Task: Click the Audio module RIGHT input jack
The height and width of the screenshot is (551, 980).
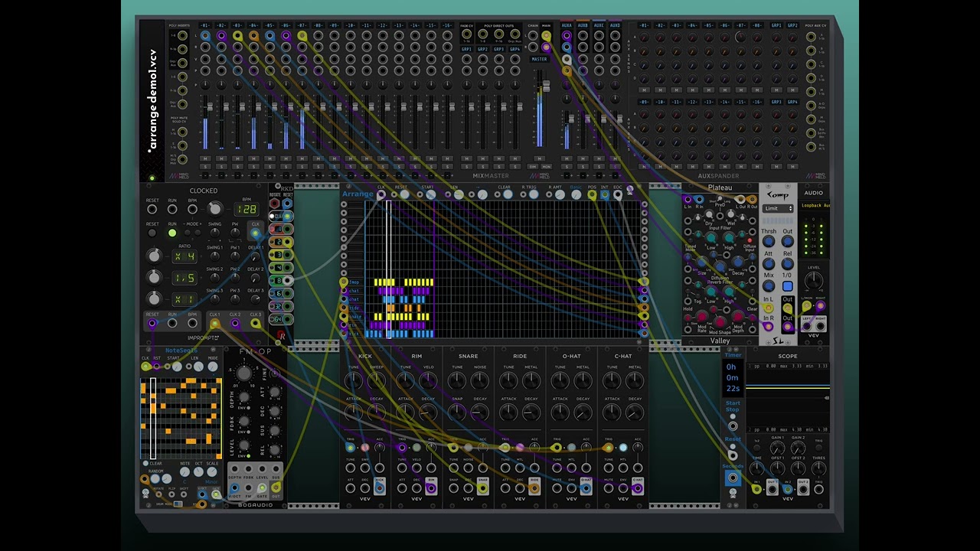Action: tap(820, 307)
